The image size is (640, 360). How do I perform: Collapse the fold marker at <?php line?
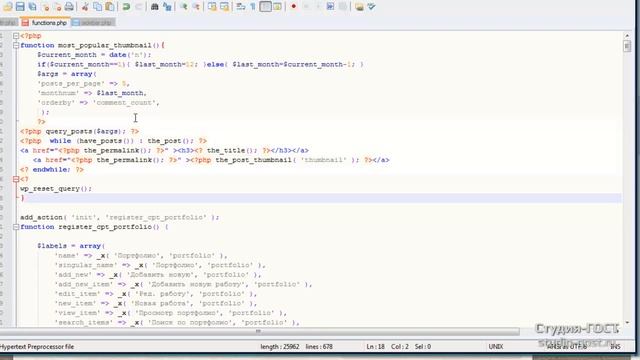click(16, 36)
